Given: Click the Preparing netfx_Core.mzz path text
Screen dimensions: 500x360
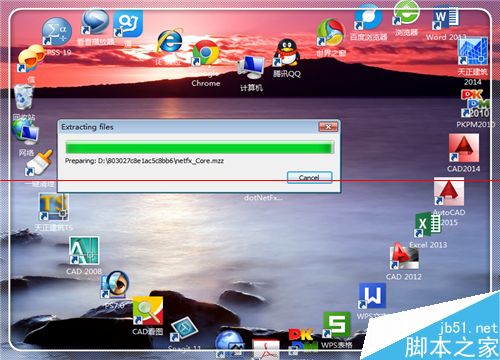Looking at the screenshot, I should pos(144,161).
